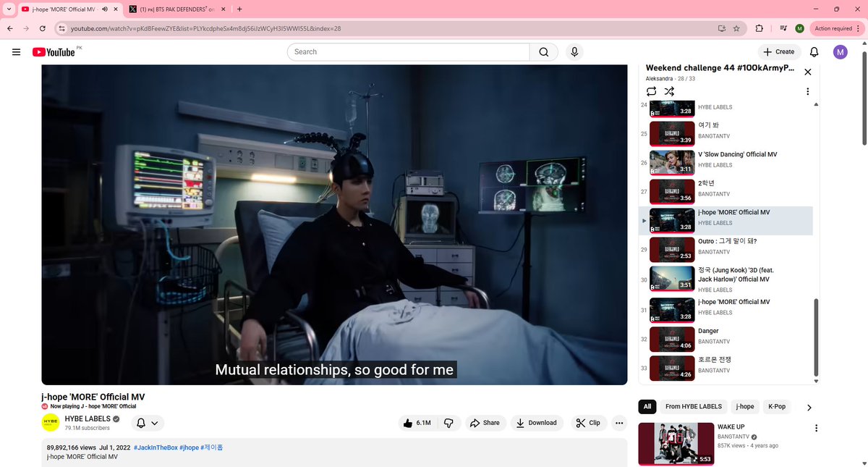
Task: Switch to BTS PAK DEFENDERS X tab
Action: tap(177, 9)
